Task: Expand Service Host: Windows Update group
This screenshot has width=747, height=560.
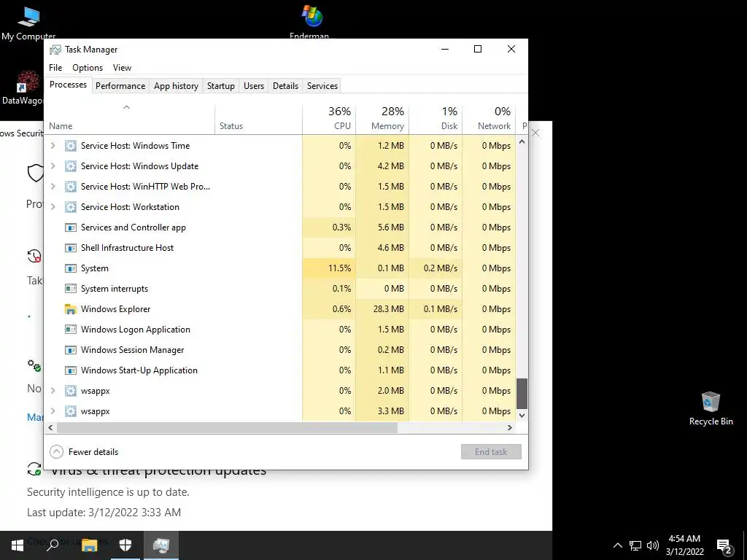Action: tap(53, 166)
